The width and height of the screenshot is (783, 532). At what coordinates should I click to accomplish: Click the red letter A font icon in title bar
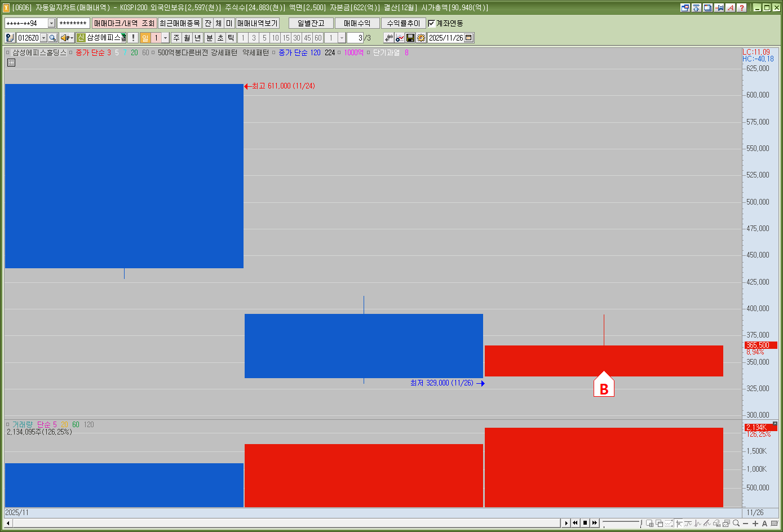pyautogui.click(x=731, y=7)
